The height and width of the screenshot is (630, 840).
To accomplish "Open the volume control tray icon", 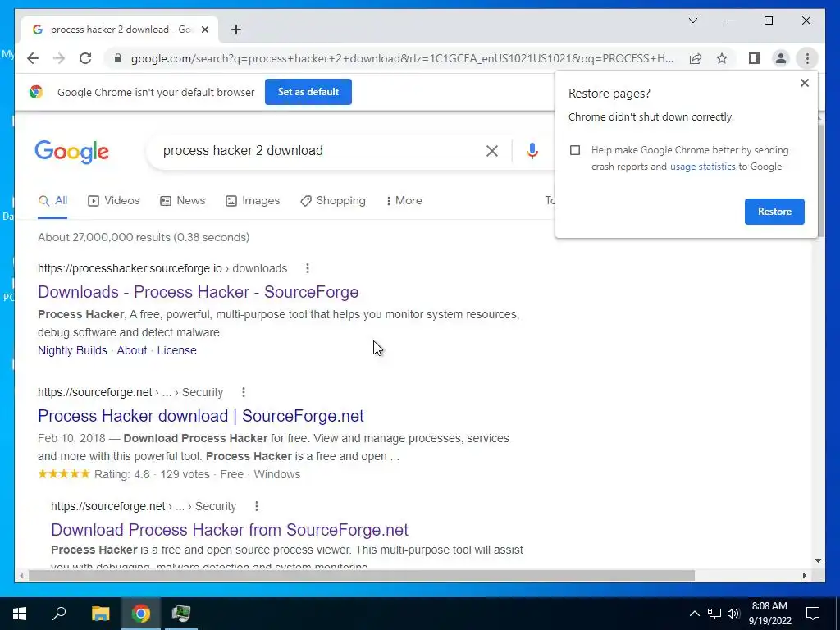I will (x=733, y=614).
